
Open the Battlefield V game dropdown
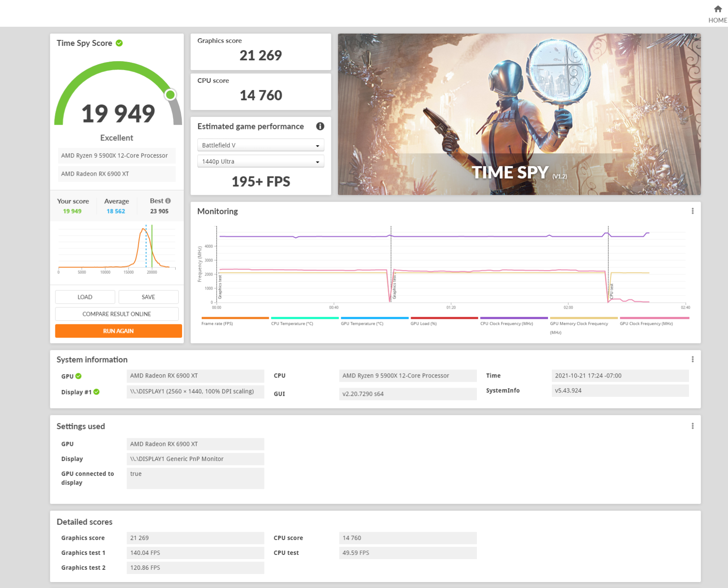click(x=260, y=145)
